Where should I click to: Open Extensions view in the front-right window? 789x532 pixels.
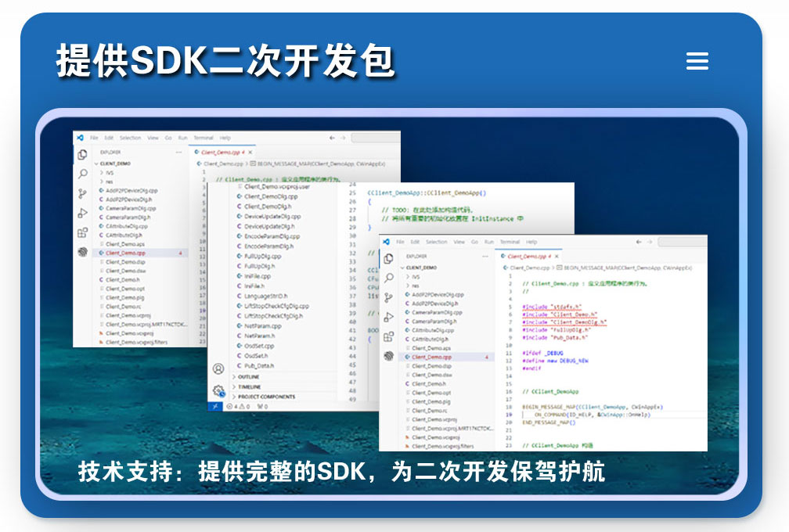pyautogui.click(x=389, y=336)
